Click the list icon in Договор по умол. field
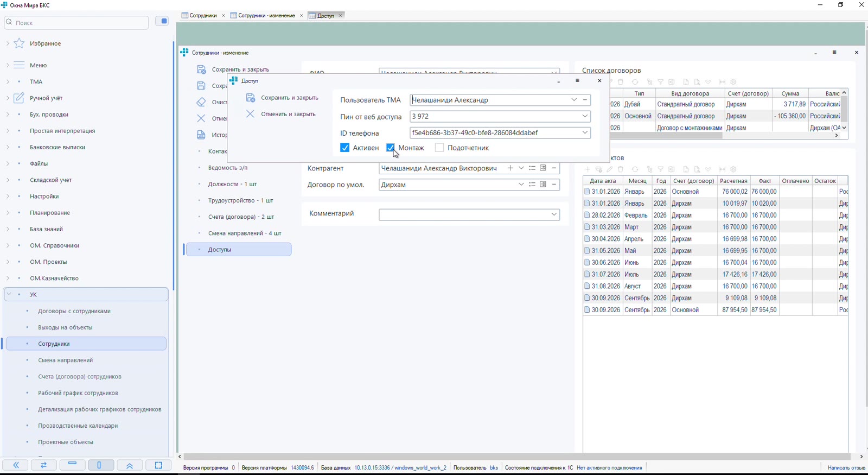 (532, 185)
